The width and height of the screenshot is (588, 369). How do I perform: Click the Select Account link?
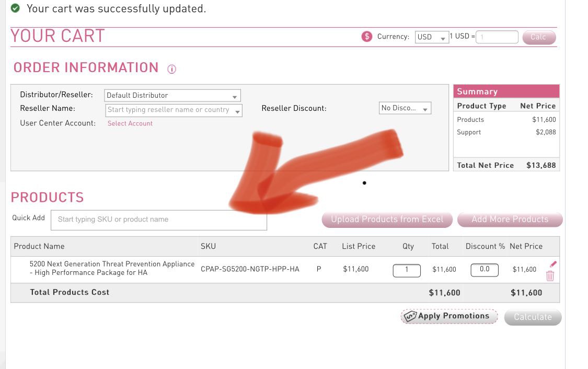tap(130, 123)
